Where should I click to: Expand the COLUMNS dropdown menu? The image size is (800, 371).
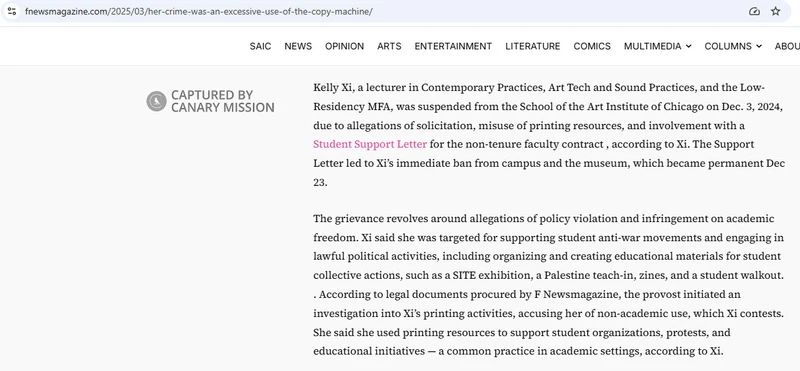[733, 46]
